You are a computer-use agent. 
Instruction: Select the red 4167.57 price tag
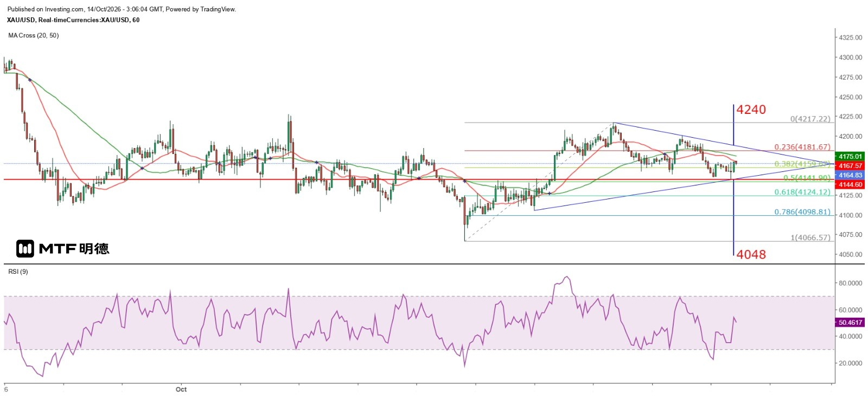tap(850, 166)
